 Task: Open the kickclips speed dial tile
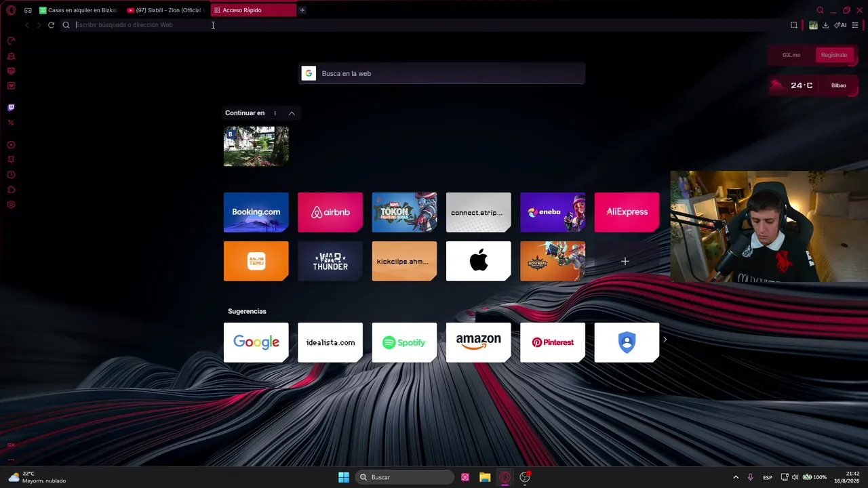click(x=404, y=261)
